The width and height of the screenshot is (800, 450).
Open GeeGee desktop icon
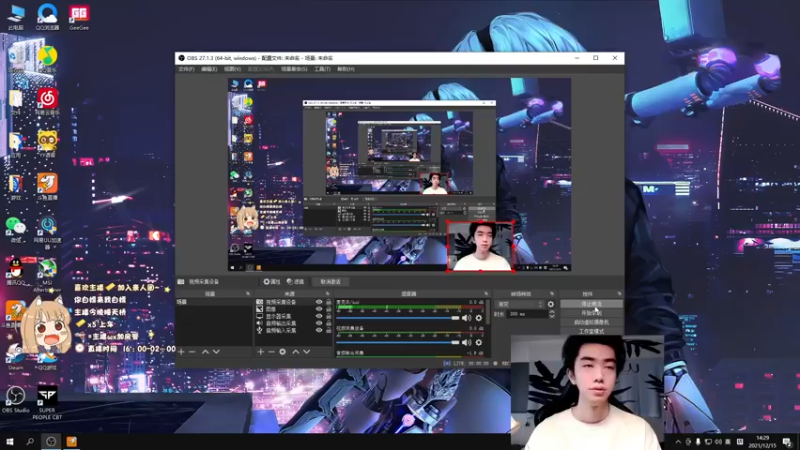[x=79, y=17]
